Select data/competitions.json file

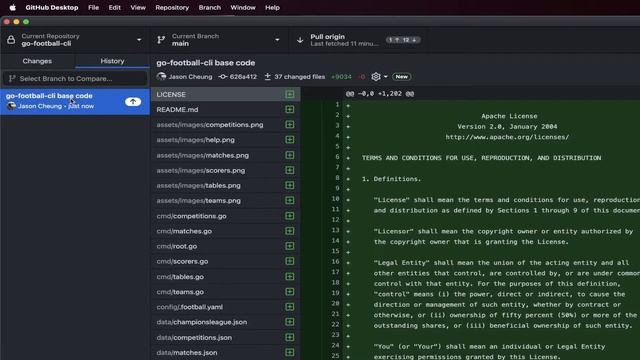(x=226, y=338)
